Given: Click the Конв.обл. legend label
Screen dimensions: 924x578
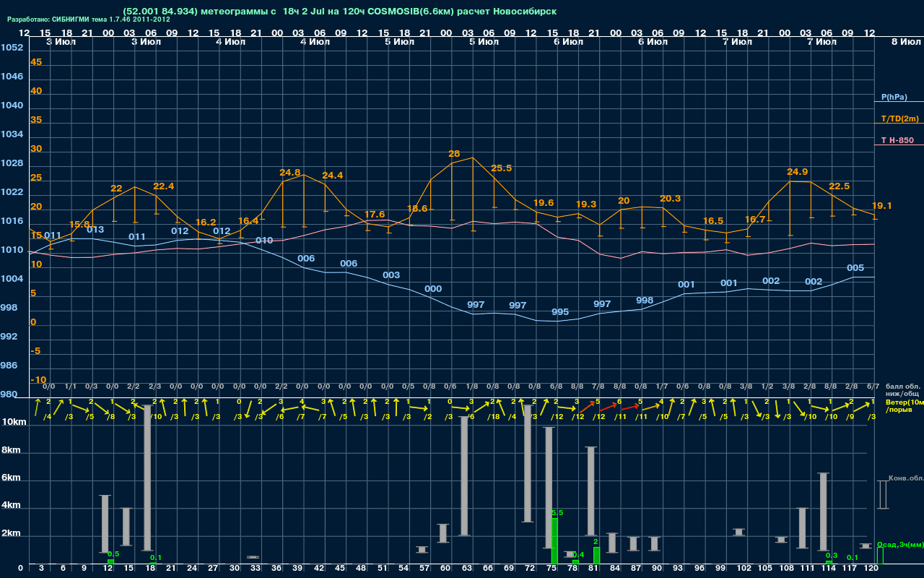Looking at the screenshot, I should pyautogui.click(x=905, y=478).
